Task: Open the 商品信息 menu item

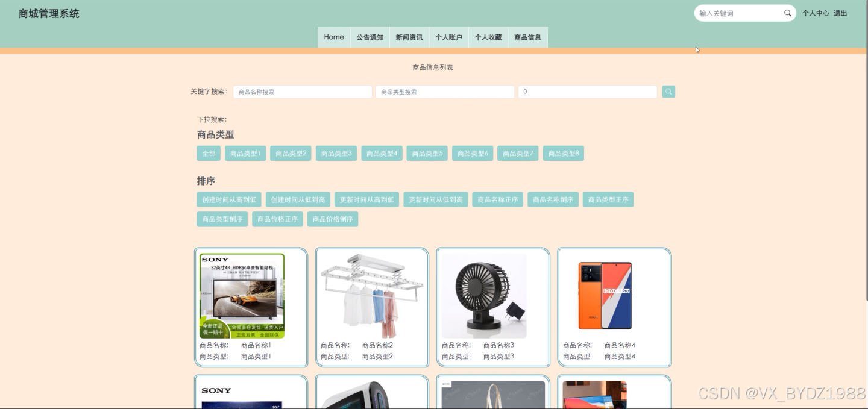Action: (527, 37)
